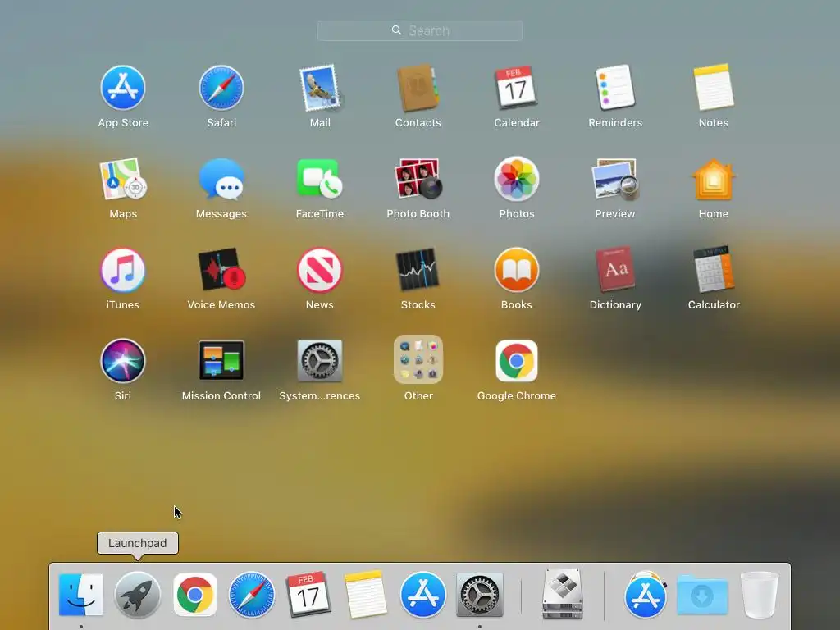
Task: Open the Trash in the Dock
Action: click(759, 595)
